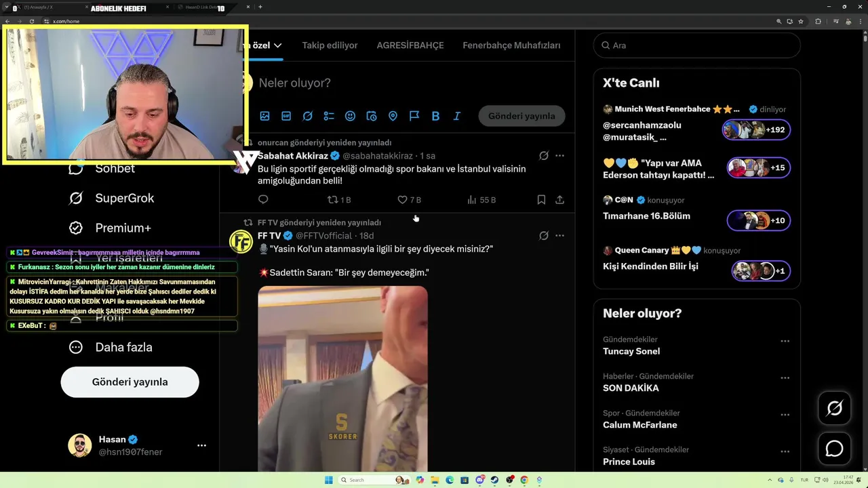The width and height of the screenshot is (868, 488).
Task: Toggle italic text formatting
Action: (x=457, y=116)
